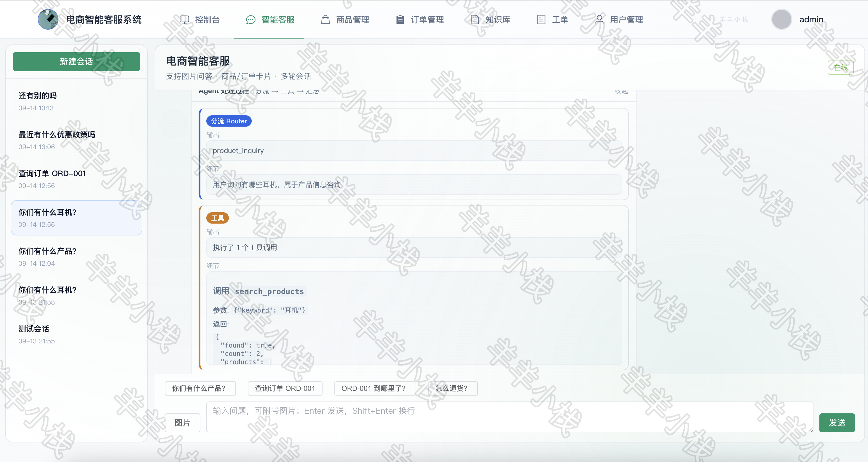Open the 你们有什么耳机? conversation from 09-13 21:55
This screenshot has height=462, width=868.
click(76, 296)
